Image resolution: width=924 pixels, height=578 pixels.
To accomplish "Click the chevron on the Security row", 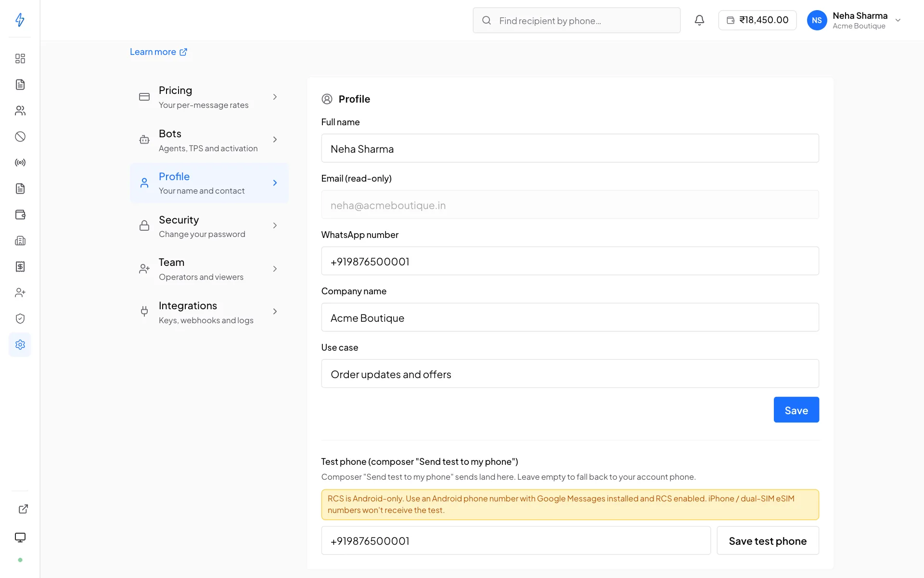I will (275, 225).
